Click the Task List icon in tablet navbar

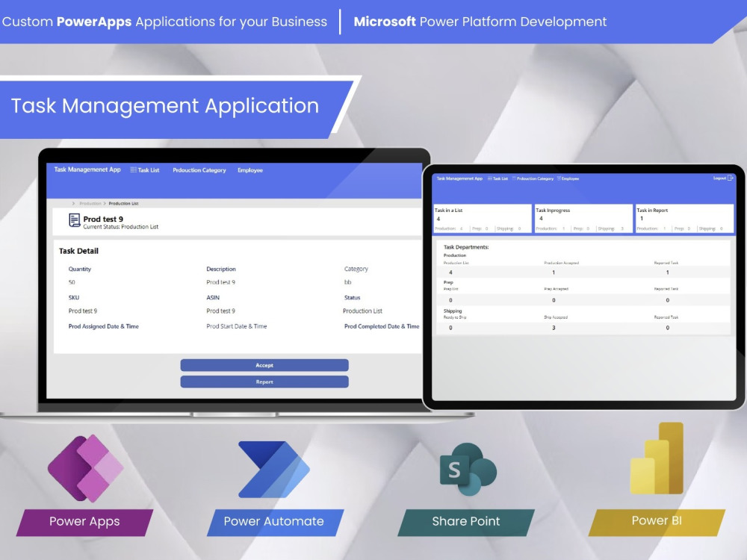pyautogui.click(x=490, y=178)
